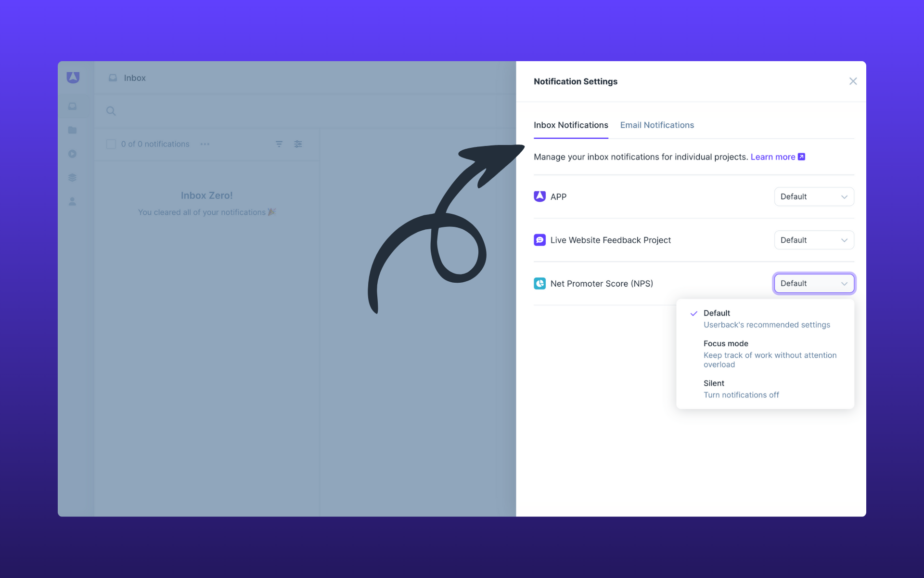Enable Focus mode for NPS project
This screenshot has width=924, height=578.
point(725,343)
